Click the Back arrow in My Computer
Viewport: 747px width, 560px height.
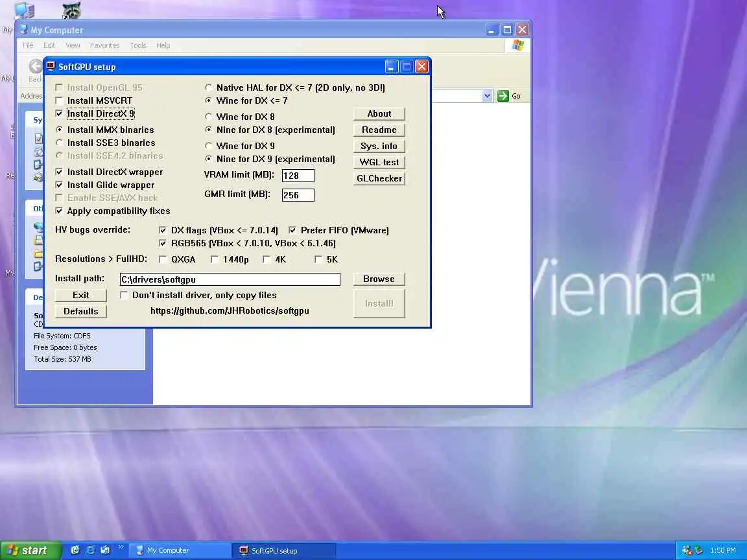35,67
